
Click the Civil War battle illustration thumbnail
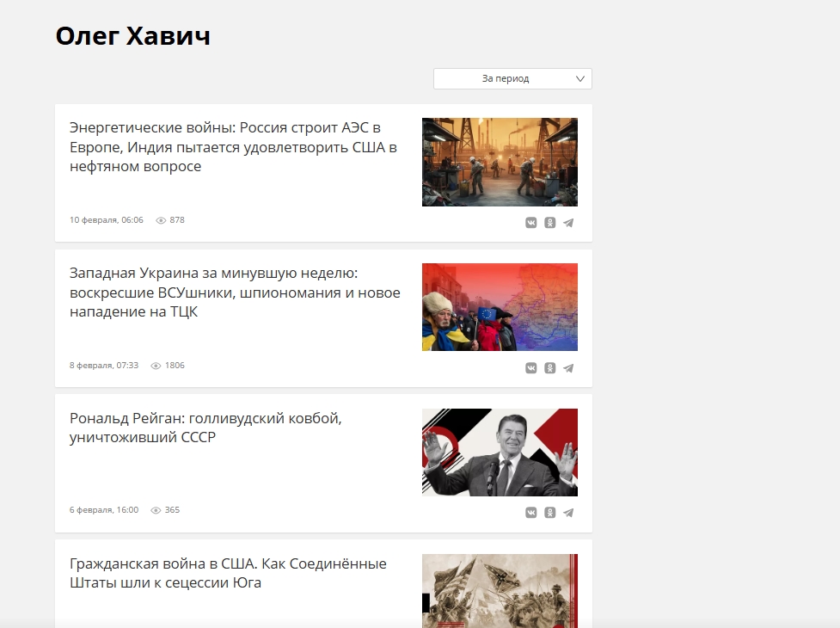[500, 591]
